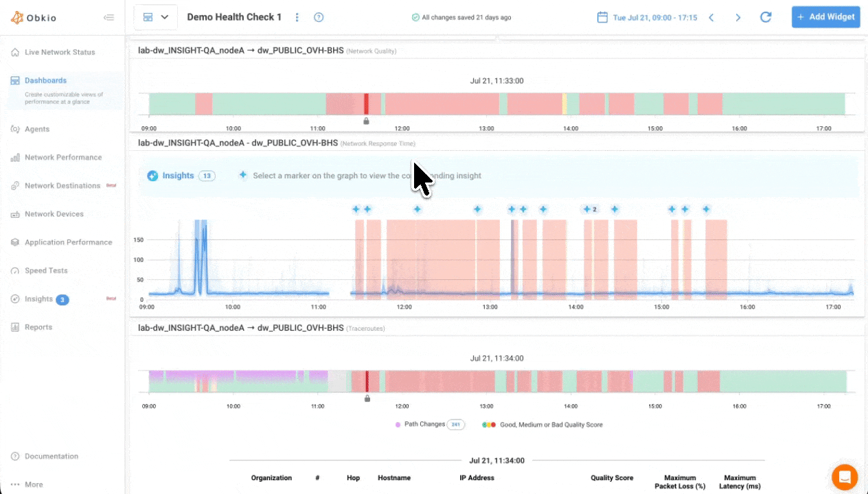Select the first insight marker on graph
This screenshot has width=868, height=494.
coord(356,209)
